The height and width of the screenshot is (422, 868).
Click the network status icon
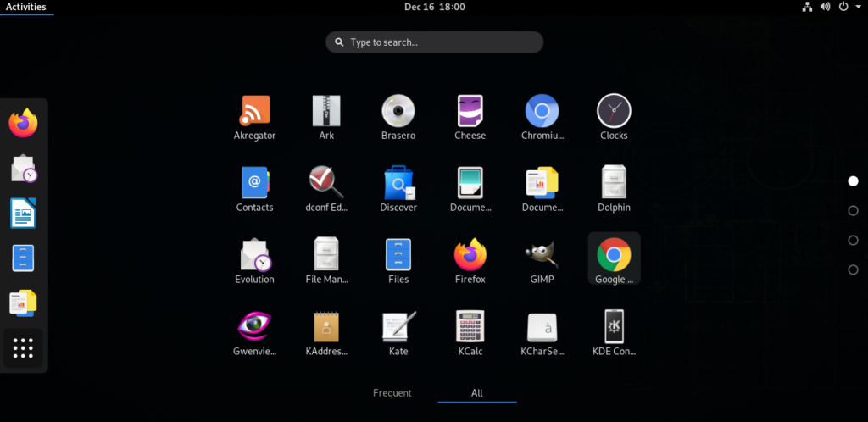coord(807,7)
